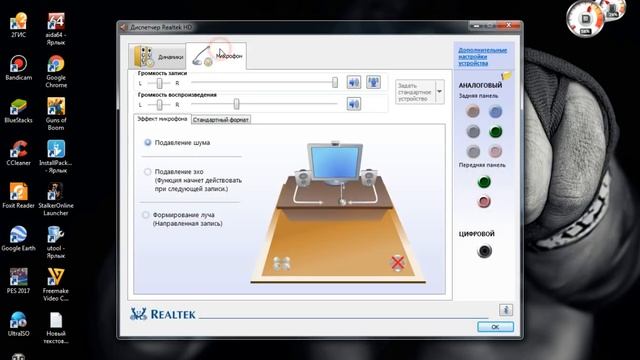Open microphone boost settings icon

[x=373, y=82]
